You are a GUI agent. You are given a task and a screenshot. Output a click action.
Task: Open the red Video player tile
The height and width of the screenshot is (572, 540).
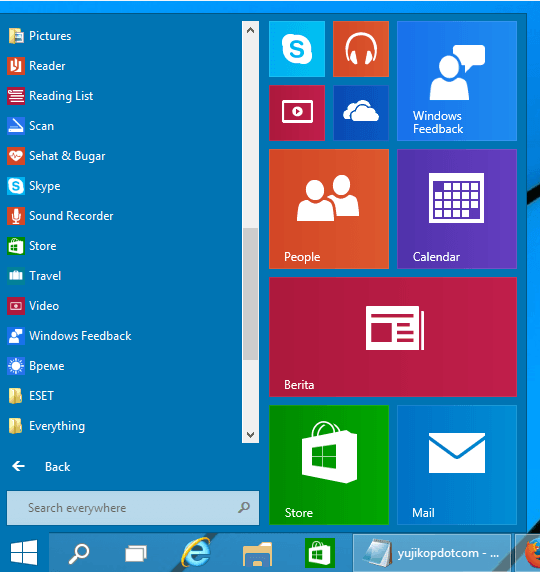point(297,113)
